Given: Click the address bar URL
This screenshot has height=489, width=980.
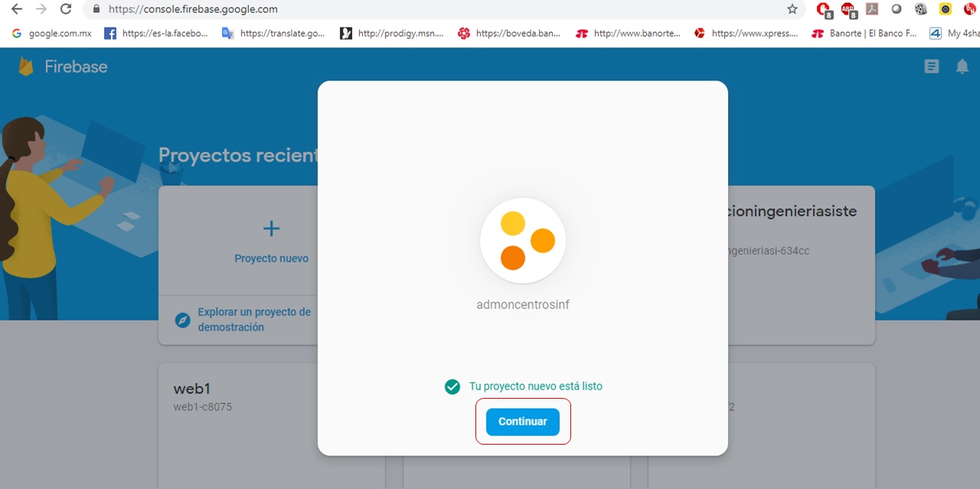Looking at the screenshot, I should click(x=193, y=9).
